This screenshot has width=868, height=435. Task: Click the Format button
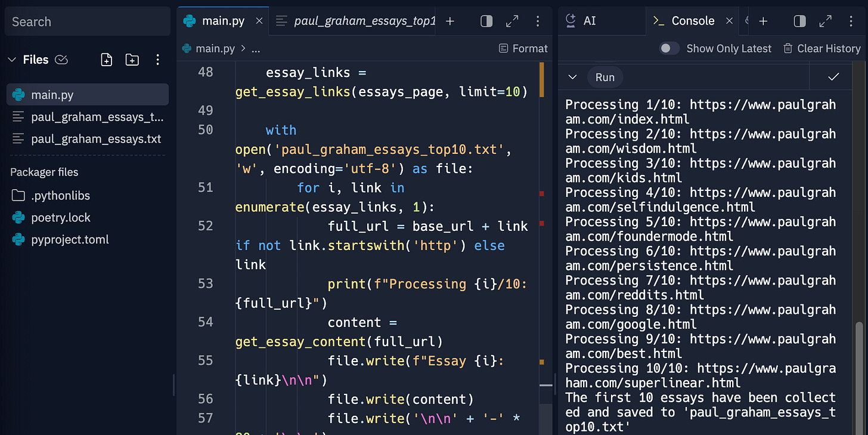[x=523, y=48]
